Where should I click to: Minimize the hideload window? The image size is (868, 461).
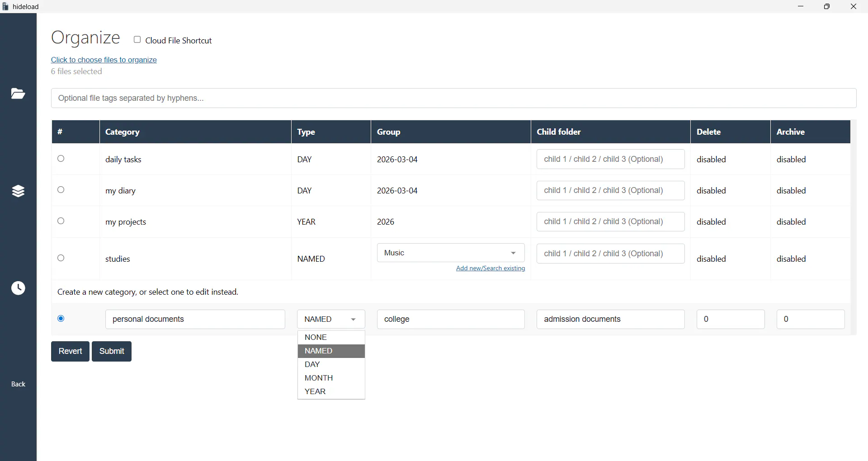(x=801, y=6)
